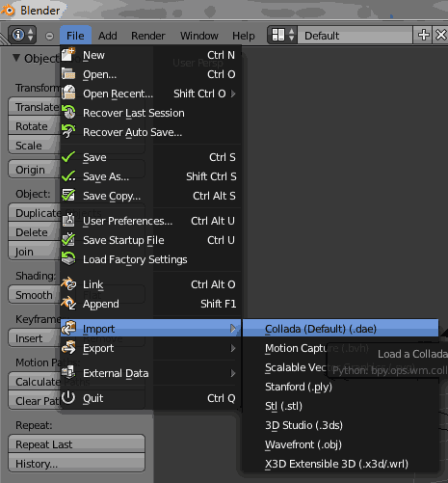Click the Blender logo in title bar
Screen dimensions: 448x483
8,10
